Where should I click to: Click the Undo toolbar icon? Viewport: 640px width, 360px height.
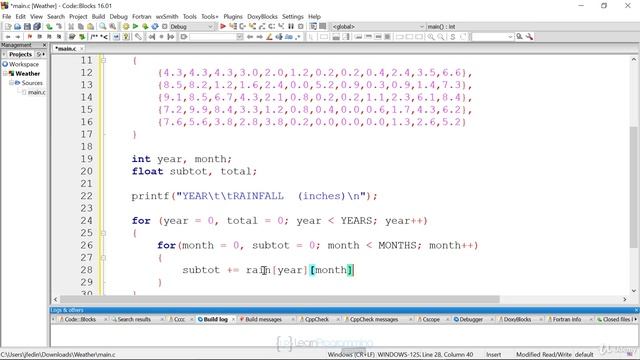coord(49,27)
